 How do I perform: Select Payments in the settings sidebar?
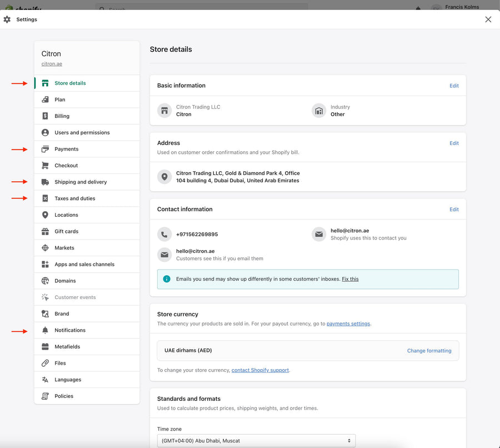point(87,149)
